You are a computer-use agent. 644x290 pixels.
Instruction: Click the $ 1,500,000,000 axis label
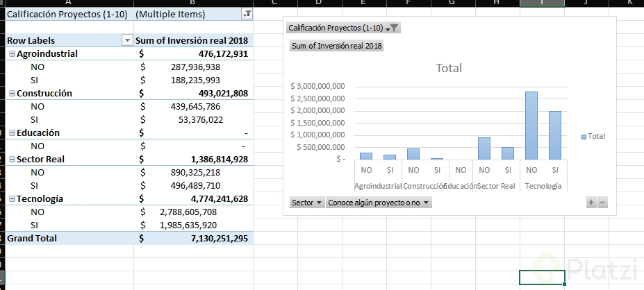click(x=317, y=123)
